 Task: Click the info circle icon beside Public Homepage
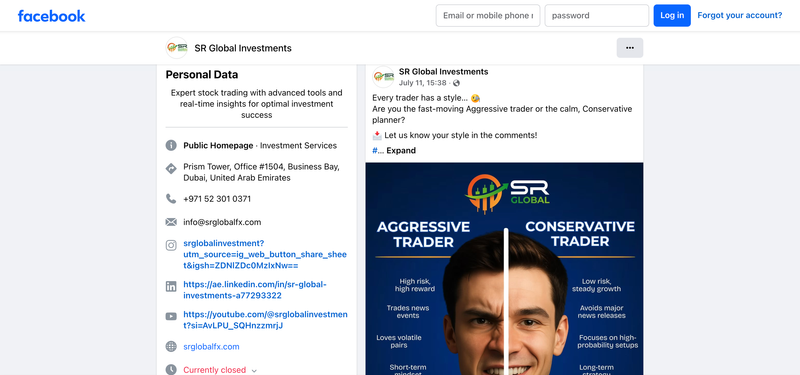[171, 145]
